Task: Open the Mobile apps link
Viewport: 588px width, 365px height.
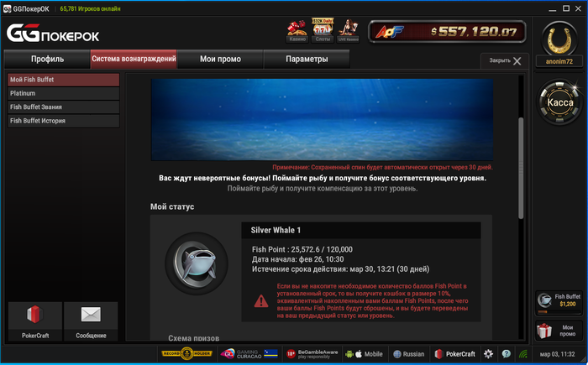Action: [364, 354]
